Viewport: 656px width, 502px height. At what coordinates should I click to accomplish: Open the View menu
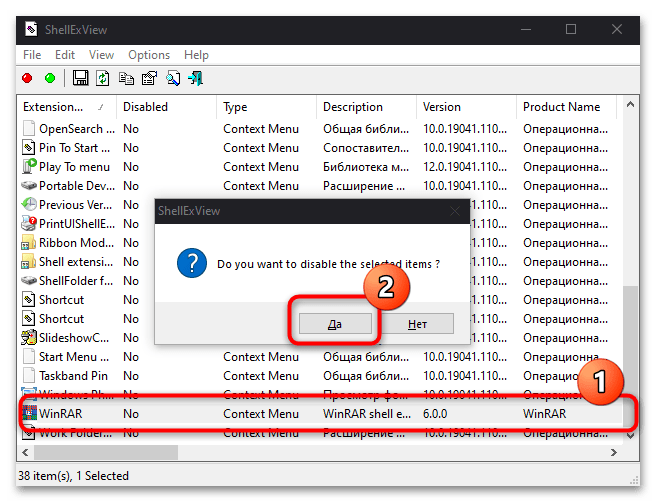101,55
